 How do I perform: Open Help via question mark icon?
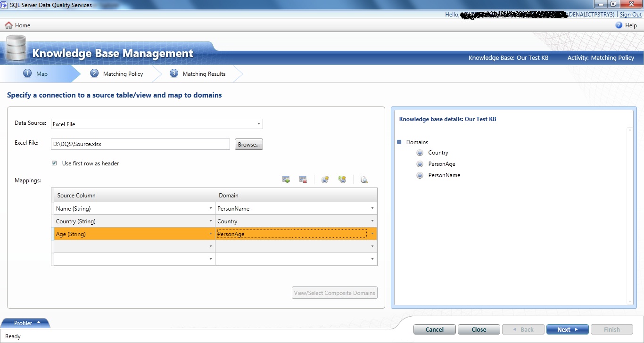pos(619,25)
